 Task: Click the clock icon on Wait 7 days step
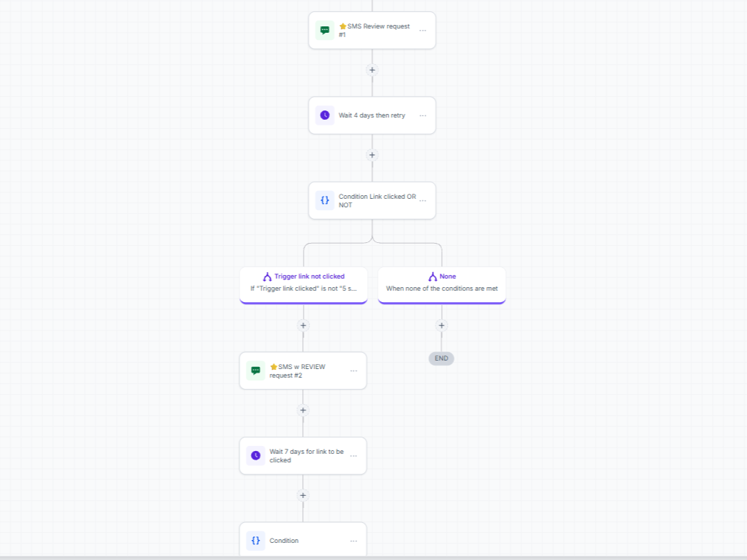[x=255, y=456]
